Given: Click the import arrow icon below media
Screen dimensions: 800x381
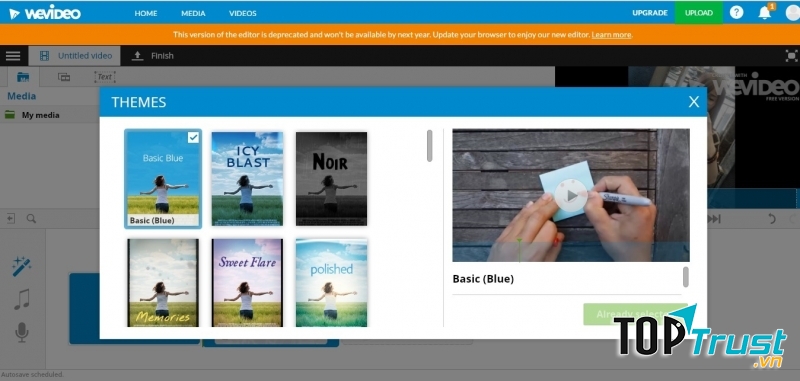Looking at the screenshot, I should (x=11, y=218).
